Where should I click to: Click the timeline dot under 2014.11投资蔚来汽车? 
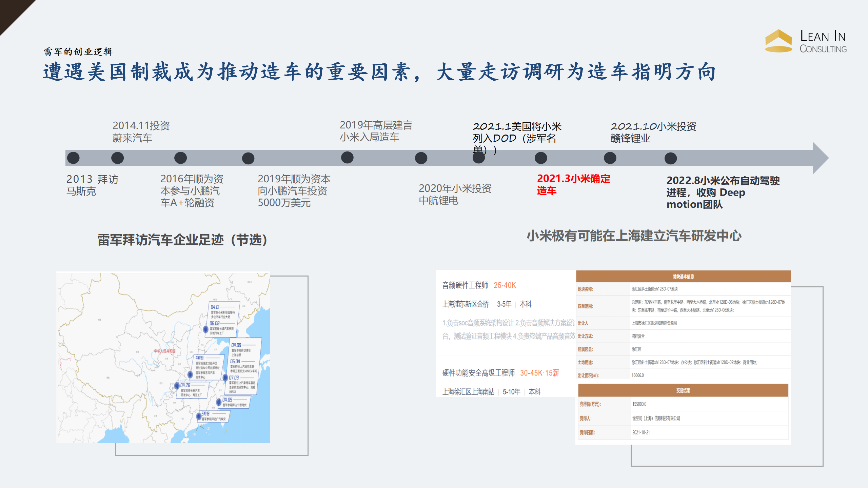coord(117,158)
